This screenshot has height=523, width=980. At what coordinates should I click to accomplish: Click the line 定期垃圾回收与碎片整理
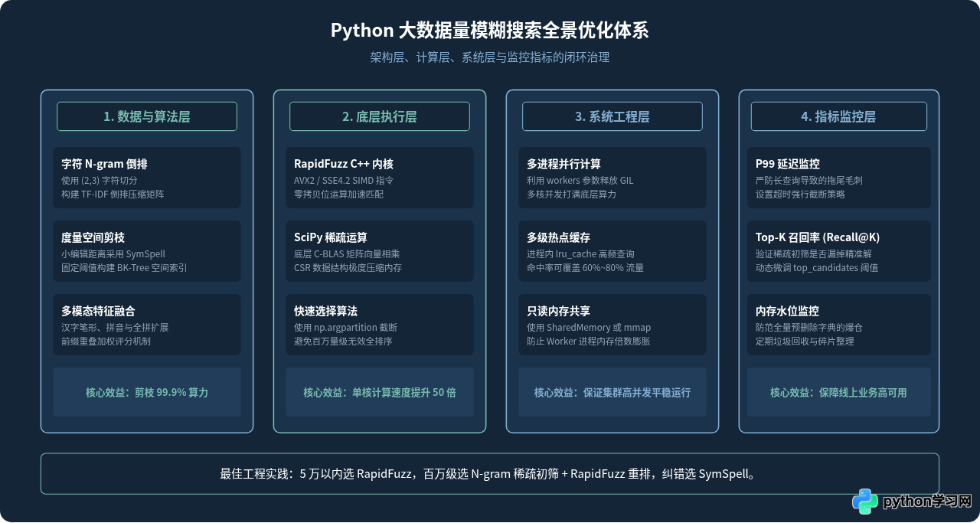coord(805,342)
